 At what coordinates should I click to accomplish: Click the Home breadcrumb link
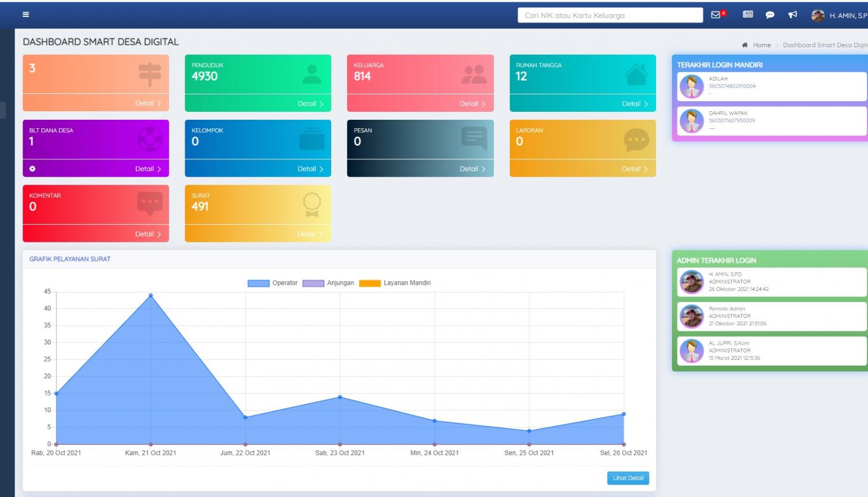[761, 45]
